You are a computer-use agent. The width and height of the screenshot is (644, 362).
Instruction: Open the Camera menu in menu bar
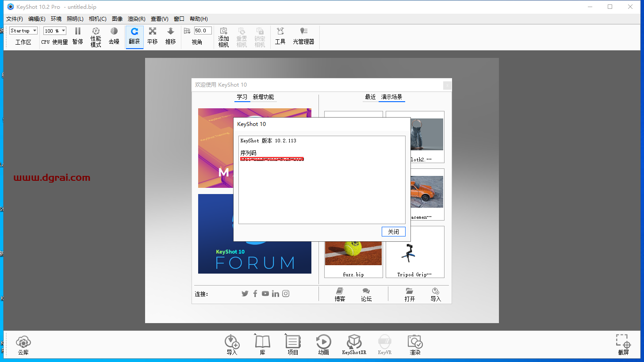[x=97, y=19]
